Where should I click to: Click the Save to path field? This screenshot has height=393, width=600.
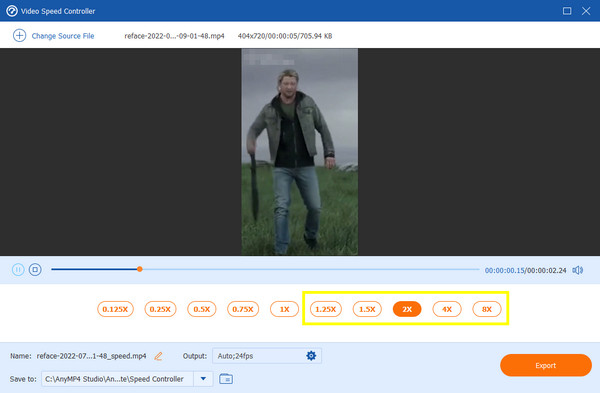[x=117, y=379]
